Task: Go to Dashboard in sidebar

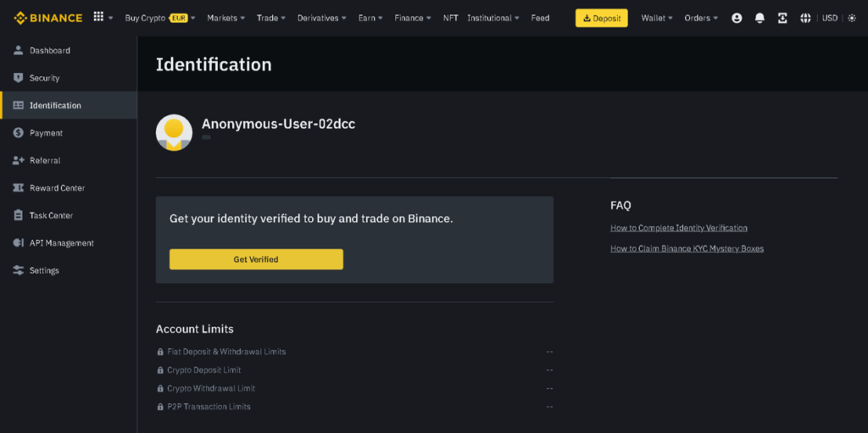Action: (69, 50)
